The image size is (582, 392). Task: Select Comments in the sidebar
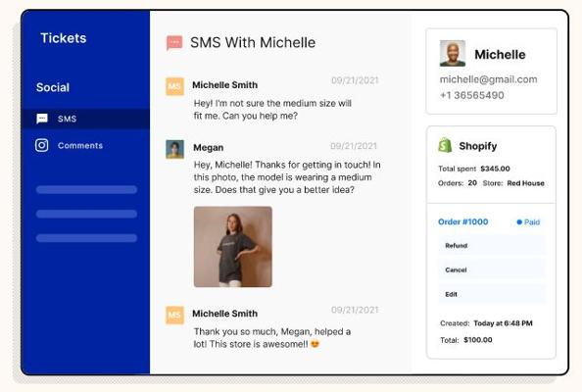coord(80,145)
